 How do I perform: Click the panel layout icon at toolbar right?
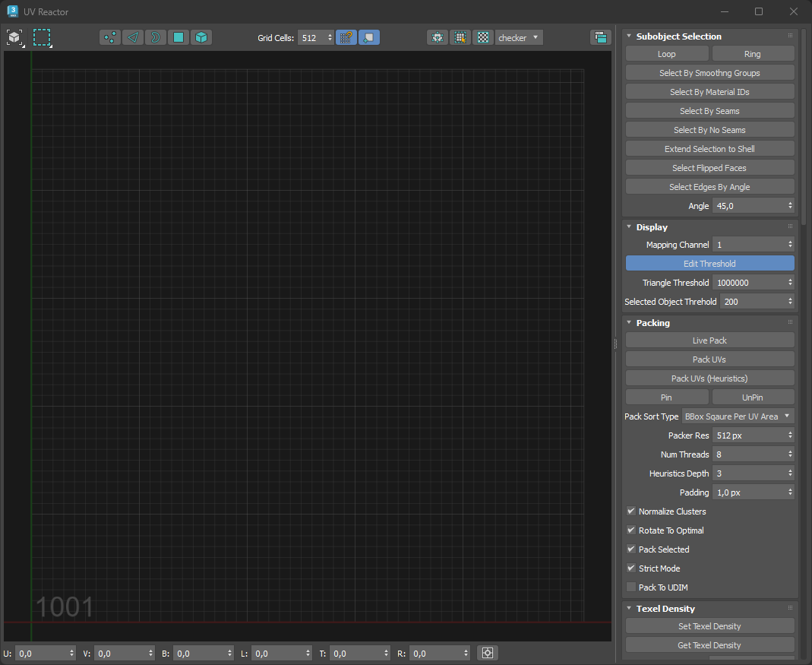click(600, 37)
